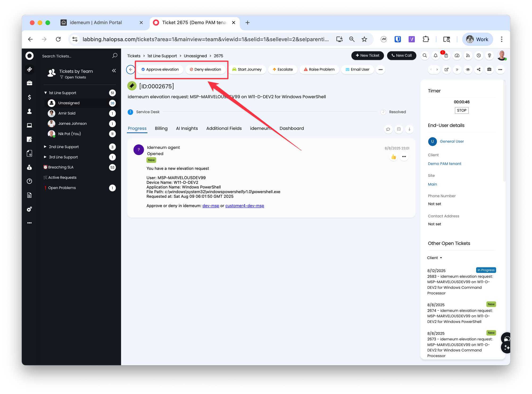The height and width of the screenshot is (394, 532).
Task: Click the search tickets magnifier icon
Action: pyautogui.click(x=115, y=56)
